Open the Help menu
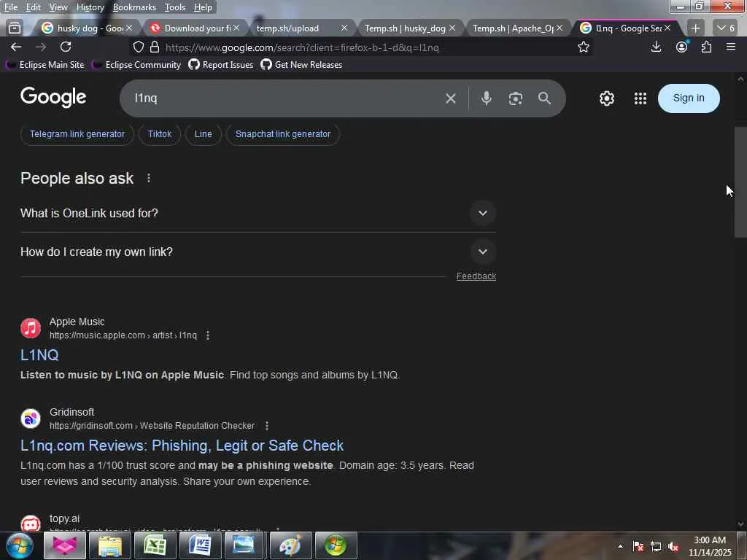 203,7
